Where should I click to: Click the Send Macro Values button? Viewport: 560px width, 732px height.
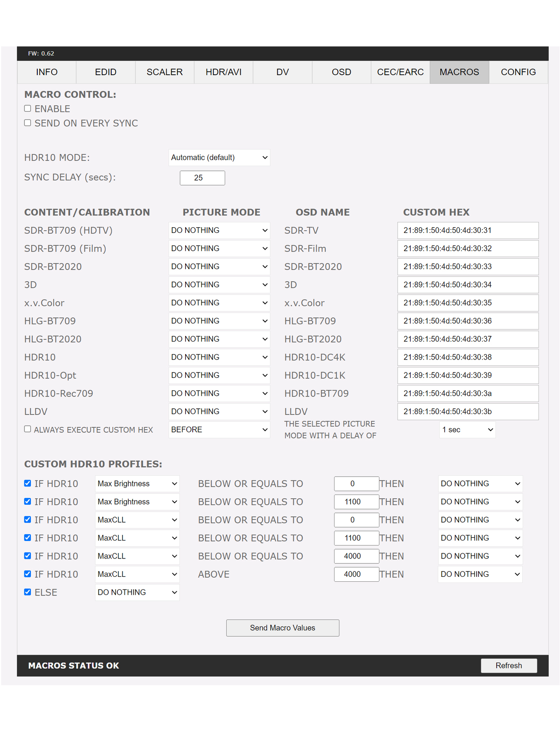(x=282, y=628)
